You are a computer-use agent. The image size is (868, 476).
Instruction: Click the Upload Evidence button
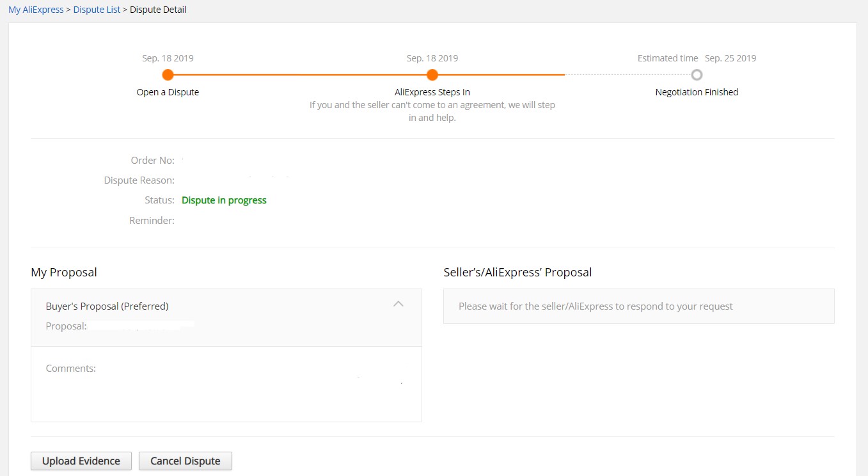(x=81, y=461)
